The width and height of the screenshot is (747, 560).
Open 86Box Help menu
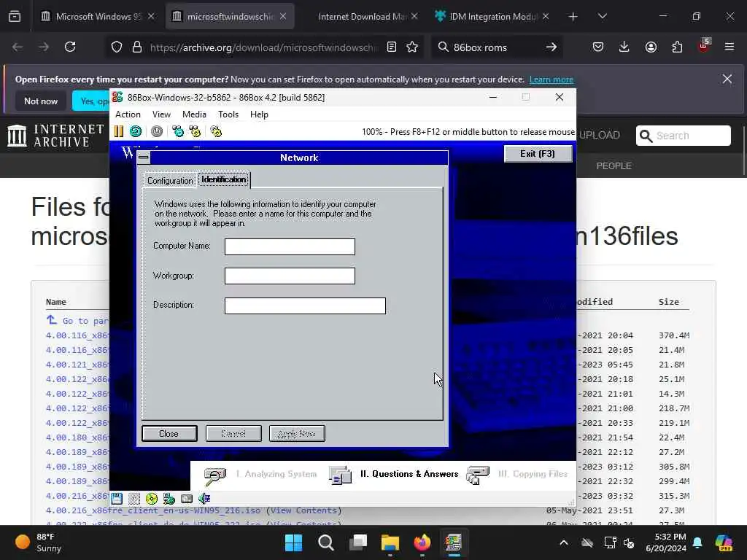259,114
